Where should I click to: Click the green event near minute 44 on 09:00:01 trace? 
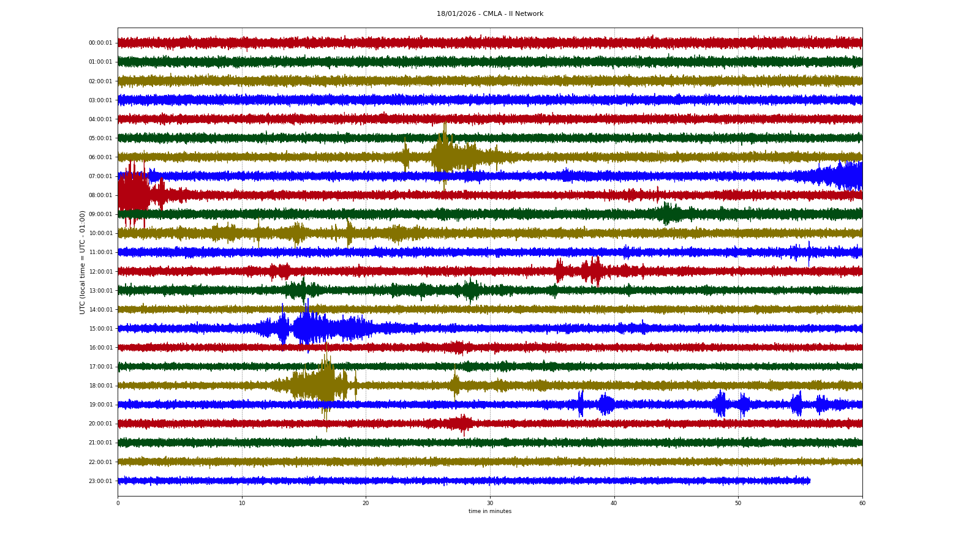tap(667, 214)
